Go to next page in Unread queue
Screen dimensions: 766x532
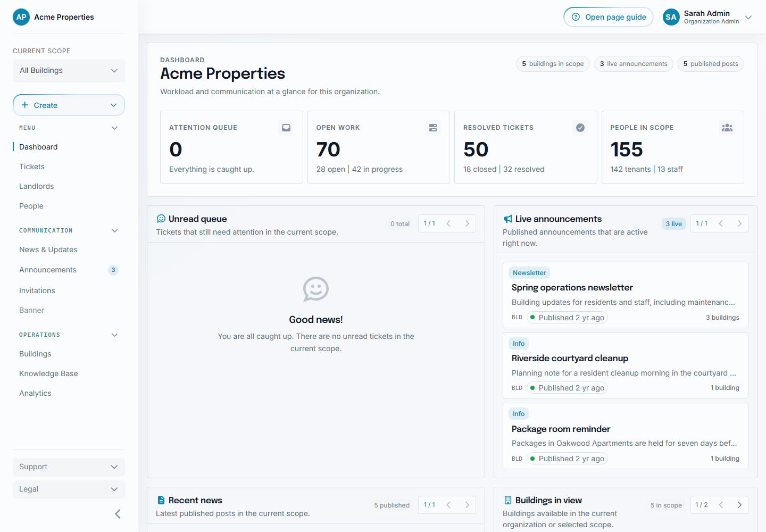(x=467, y=223)
